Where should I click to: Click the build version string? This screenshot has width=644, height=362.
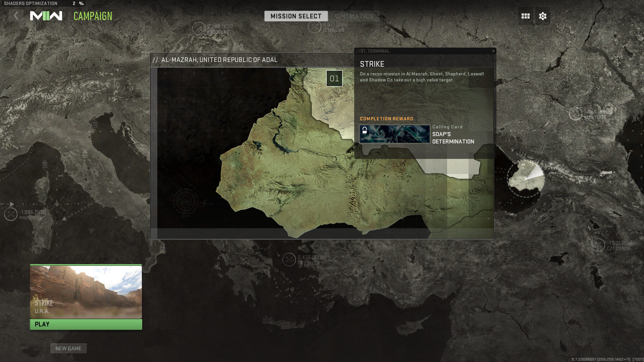click(x=607, y=359)
